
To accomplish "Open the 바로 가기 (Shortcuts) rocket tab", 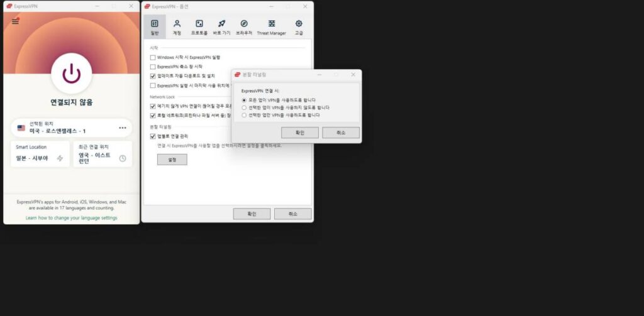I will click(221, 26).
